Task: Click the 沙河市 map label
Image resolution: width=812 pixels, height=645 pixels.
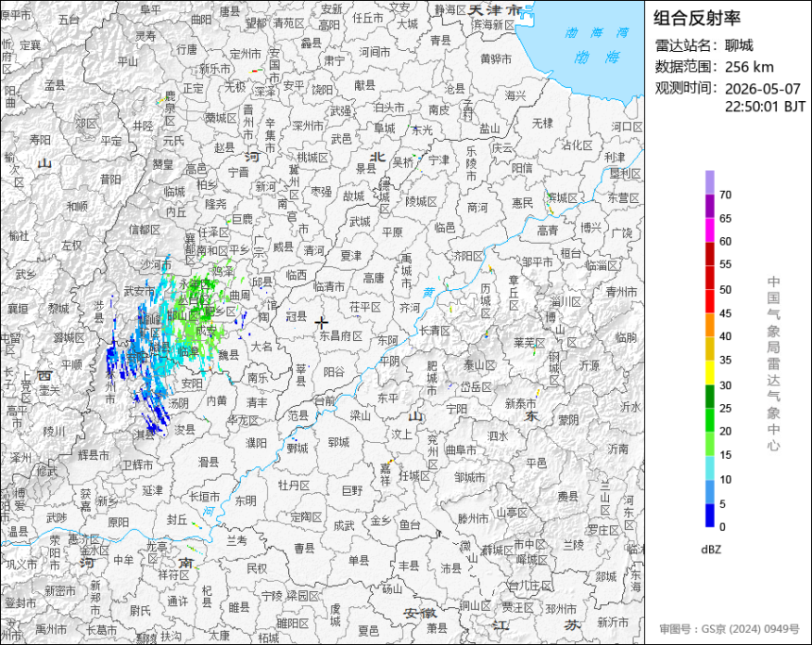Action: coord(156,264)
